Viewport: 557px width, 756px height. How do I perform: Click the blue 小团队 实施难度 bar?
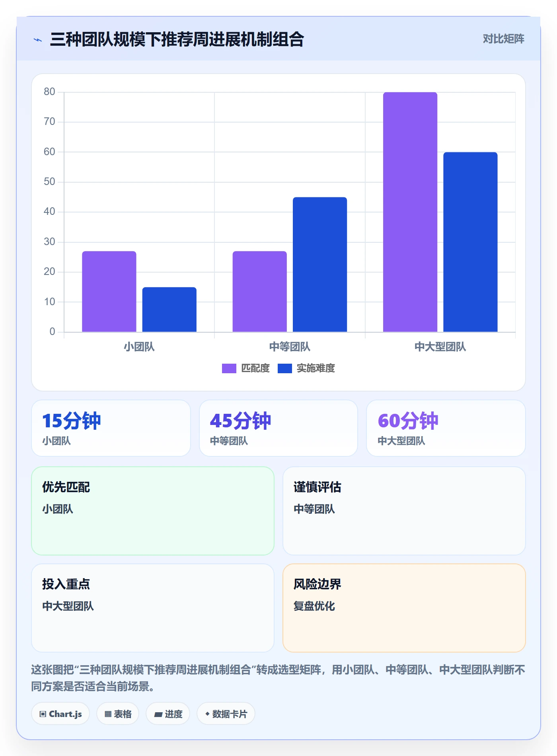click(169, 310)
